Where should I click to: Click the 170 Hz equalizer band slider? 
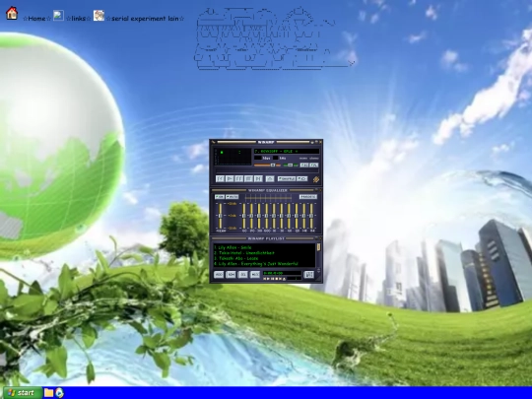coord(251,216)
